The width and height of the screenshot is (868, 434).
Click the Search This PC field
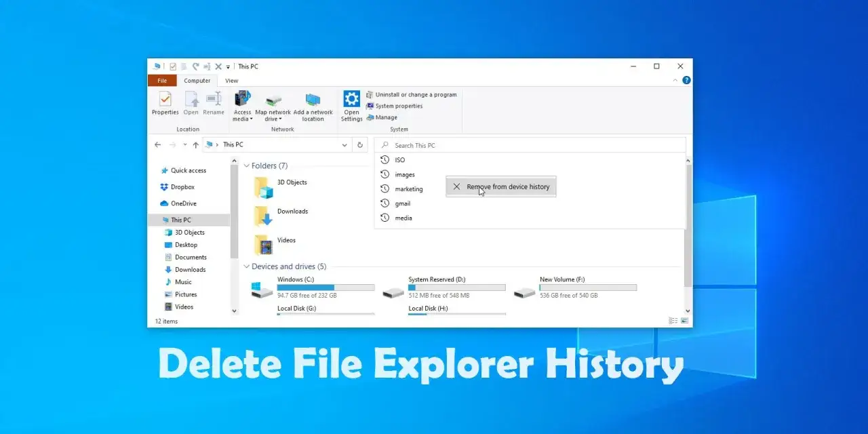click(530, 145)
